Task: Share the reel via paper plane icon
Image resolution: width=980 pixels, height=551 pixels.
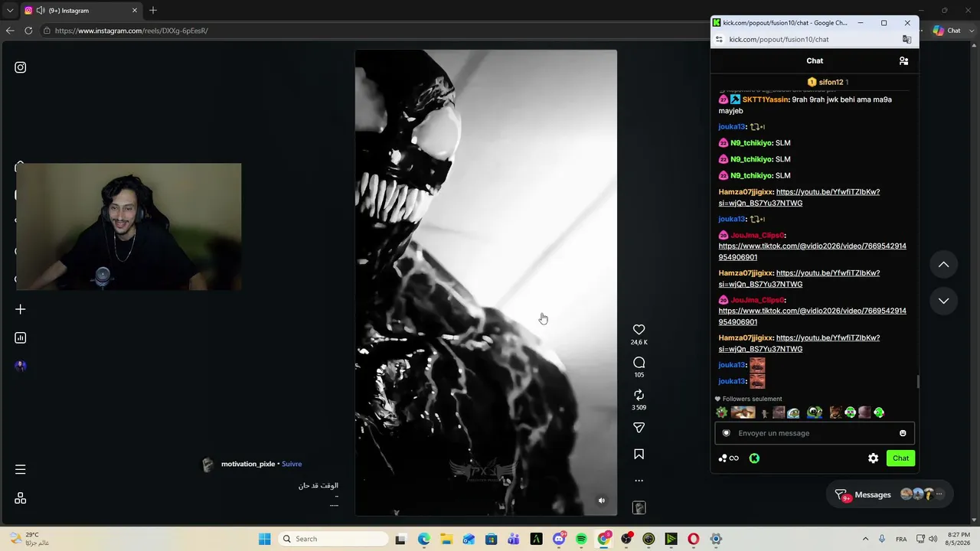Action: (639, 428)
